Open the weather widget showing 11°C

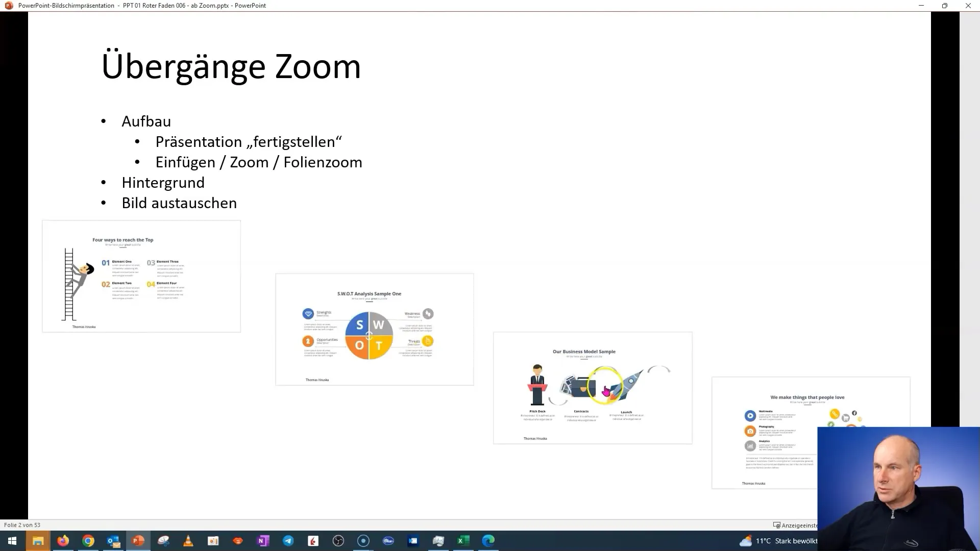(x=778, y=541)
